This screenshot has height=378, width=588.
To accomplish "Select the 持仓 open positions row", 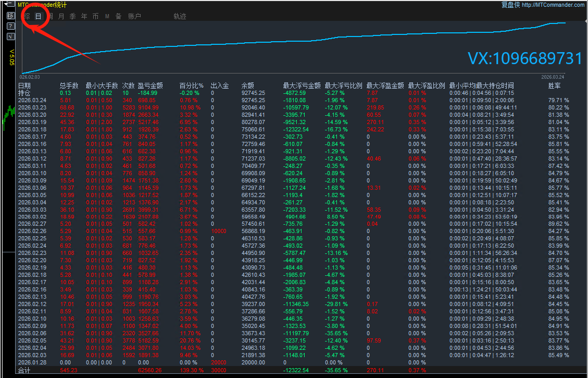I will point(24,93).
